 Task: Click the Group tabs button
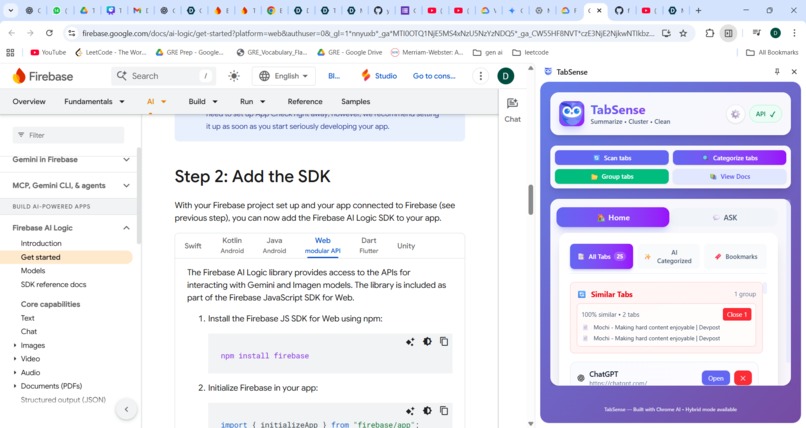[612, 176]
